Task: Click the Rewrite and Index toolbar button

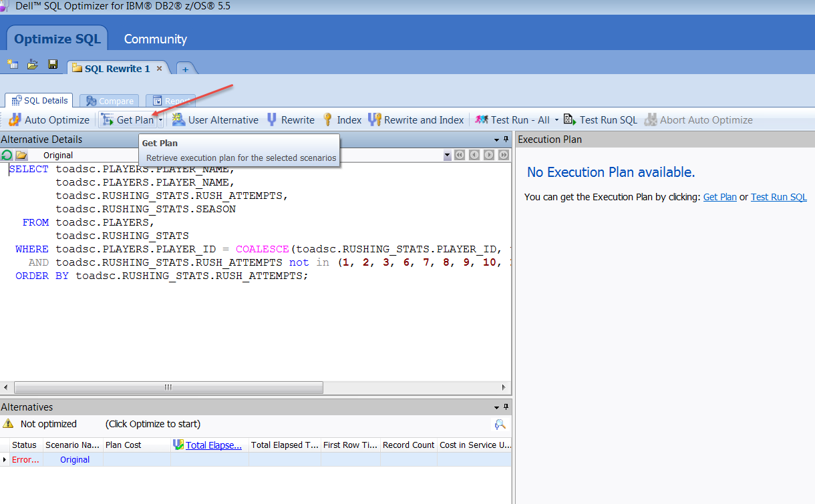Action: 416,120
